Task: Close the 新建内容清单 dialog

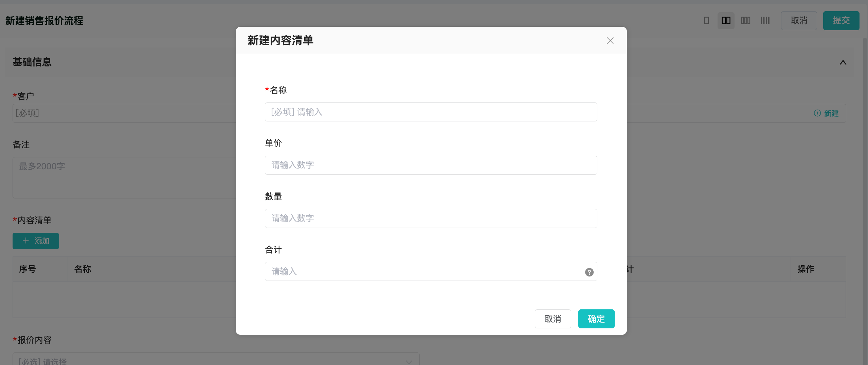Action: [x=610, y=41]
